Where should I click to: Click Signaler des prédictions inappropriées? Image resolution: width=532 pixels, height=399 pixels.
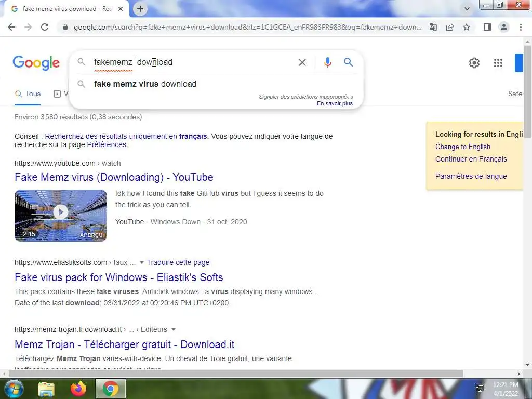pyautogui.click(x=305, y=97)
